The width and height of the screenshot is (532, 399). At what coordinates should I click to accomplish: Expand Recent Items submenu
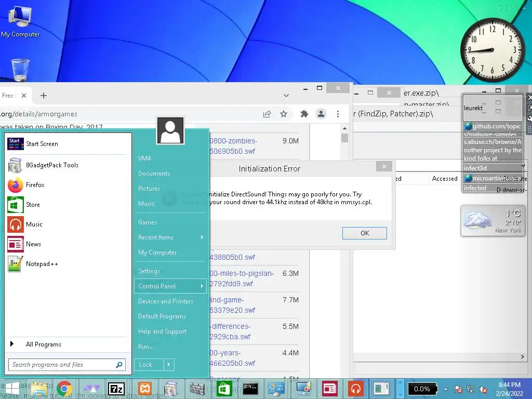tap(170, 237)
